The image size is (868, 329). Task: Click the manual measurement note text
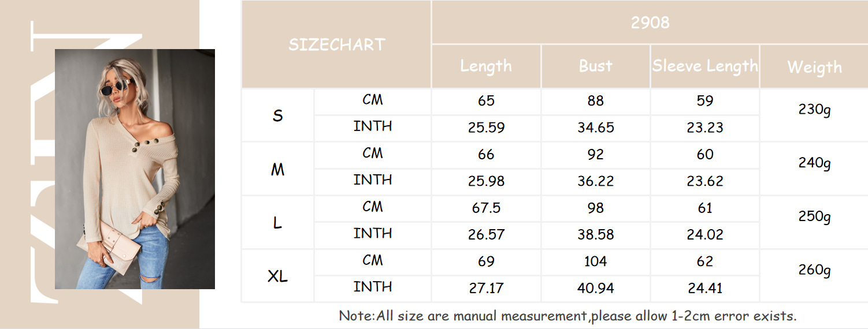pos(567,316)
